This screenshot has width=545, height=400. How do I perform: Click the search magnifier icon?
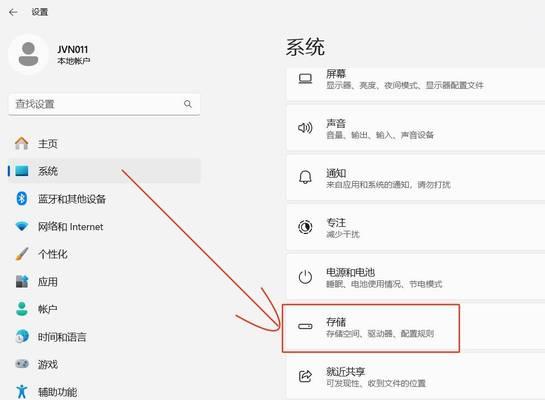[188, 104]
